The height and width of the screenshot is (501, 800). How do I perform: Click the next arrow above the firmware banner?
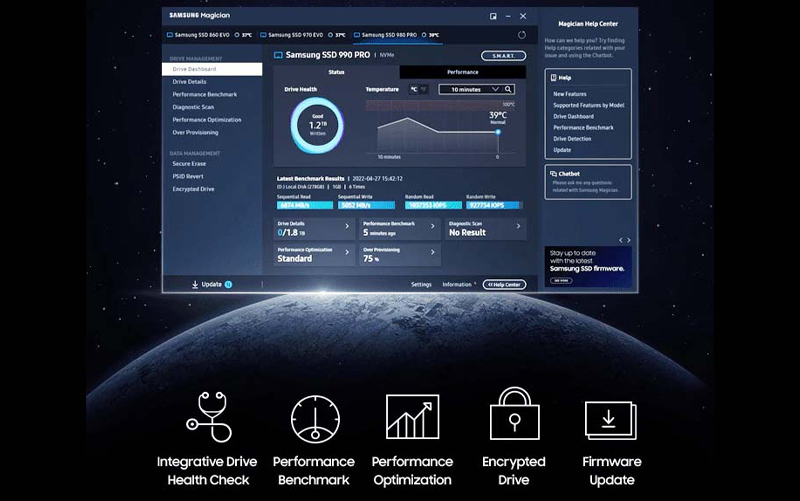pyautogui.click(x=627, y=240)
